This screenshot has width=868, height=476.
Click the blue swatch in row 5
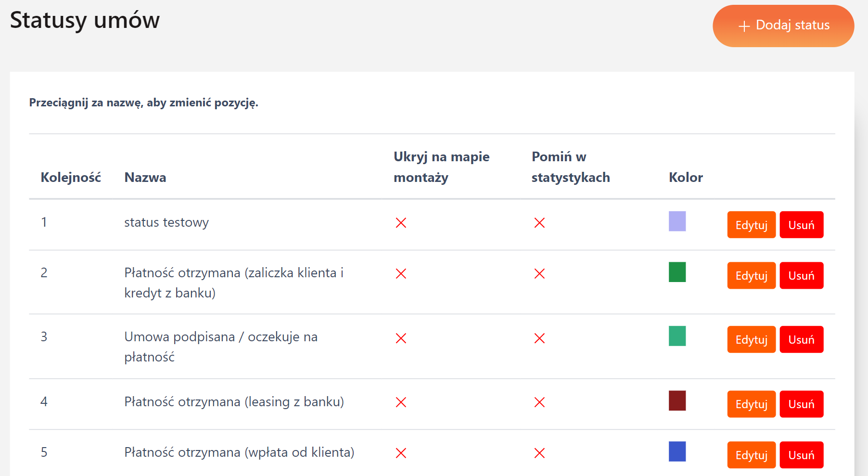677,451
